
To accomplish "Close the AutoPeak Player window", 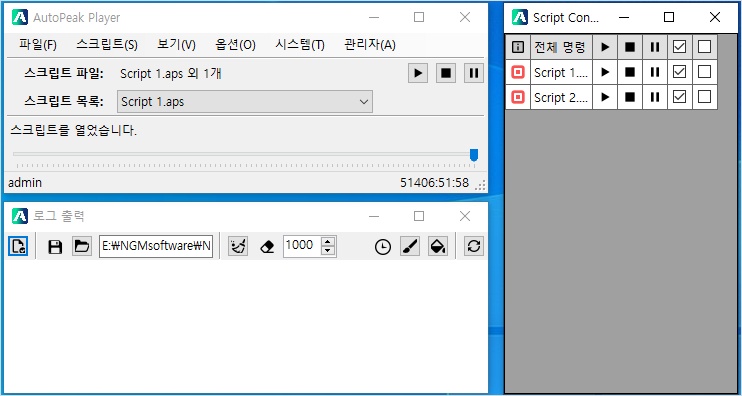I will click(465, 18).
